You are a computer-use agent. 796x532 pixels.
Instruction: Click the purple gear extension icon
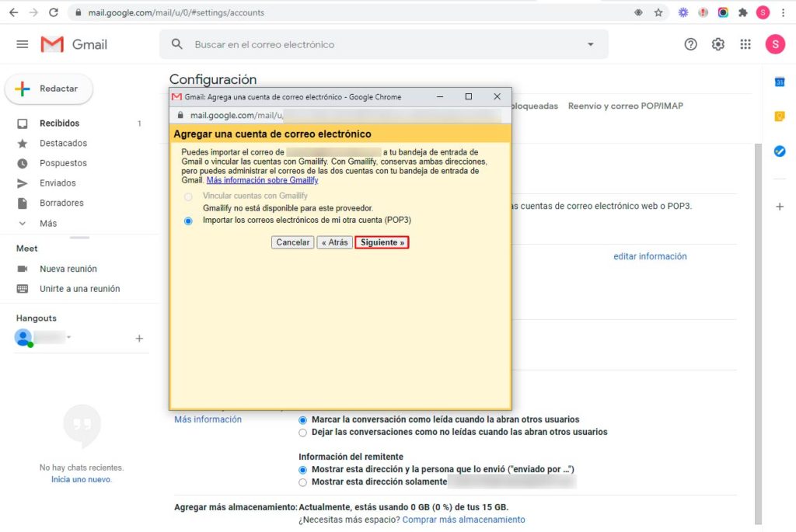click(x=683, y=12)
